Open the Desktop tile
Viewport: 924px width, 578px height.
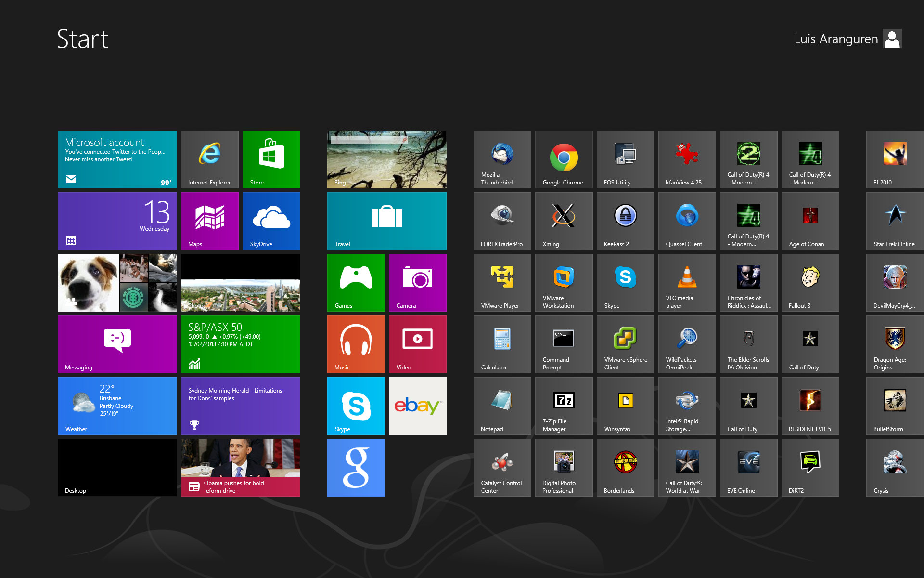tap(117, 467)
